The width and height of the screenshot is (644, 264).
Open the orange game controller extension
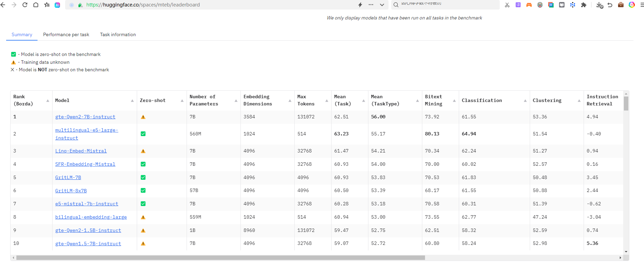tap(529, 5)
